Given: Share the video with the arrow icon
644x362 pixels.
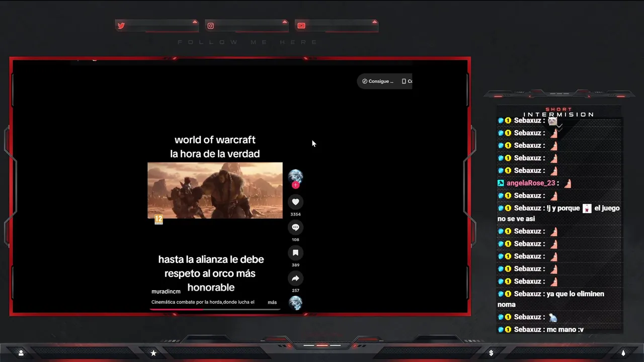Looking at the screenshot, I should click(295, 278).
